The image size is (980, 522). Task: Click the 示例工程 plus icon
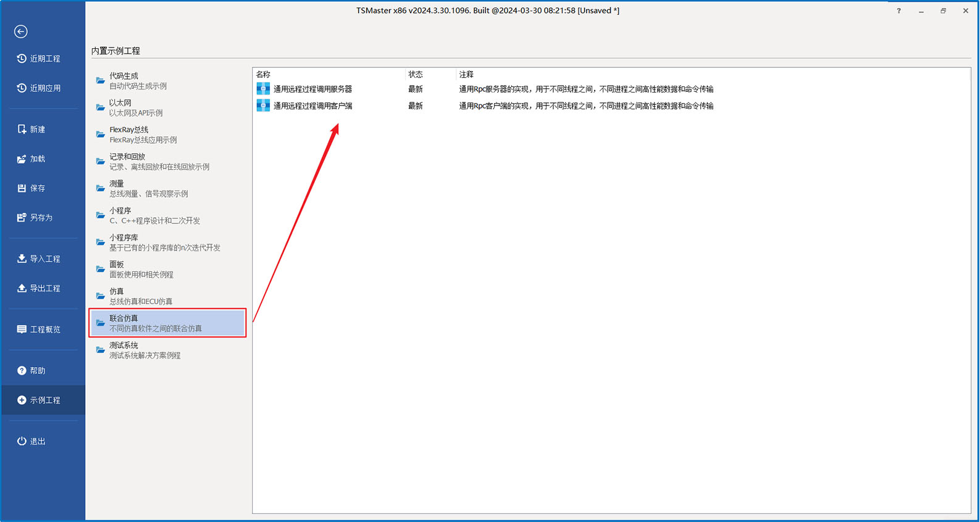22,400
